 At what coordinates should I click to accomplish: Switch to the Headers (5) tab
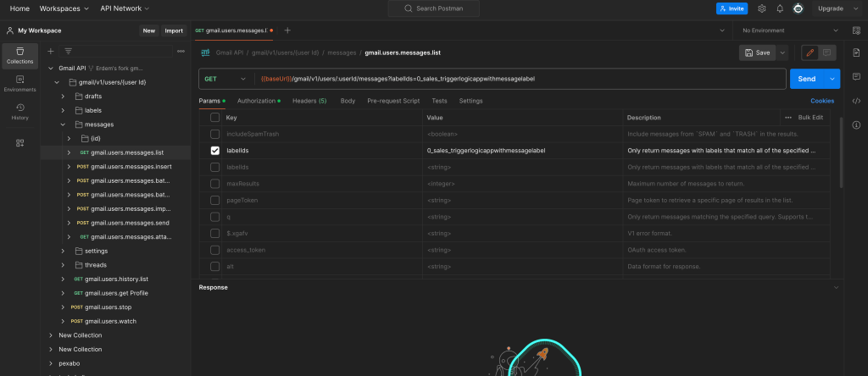pyautogui.click(x=309, y=101)
